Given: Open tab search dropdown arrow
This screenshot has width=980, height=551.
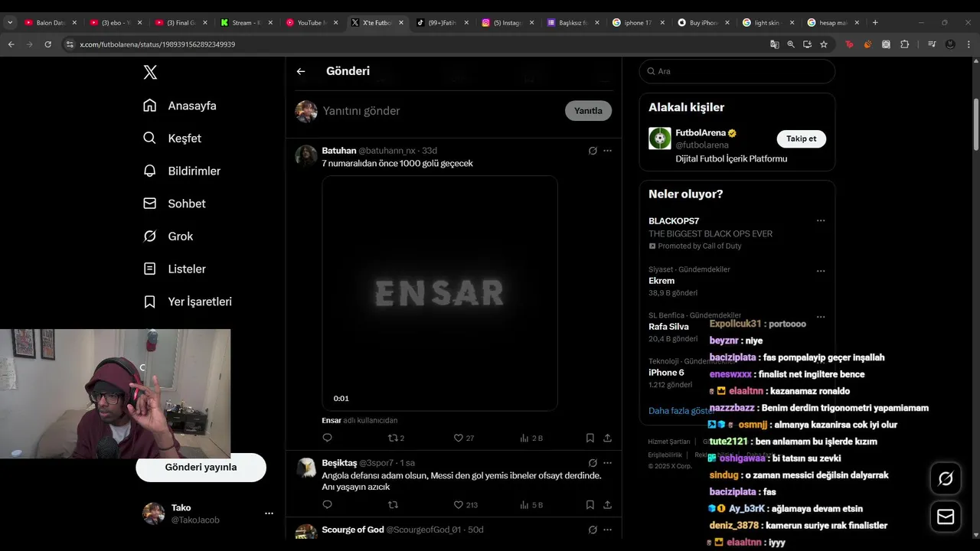Looking at the screenshot, I should (x=10, y=23).
